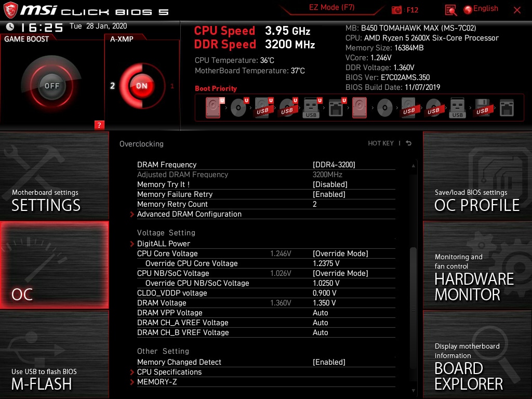
Task: Select the legacy hard disk boot device
Action: click(360, 108)
